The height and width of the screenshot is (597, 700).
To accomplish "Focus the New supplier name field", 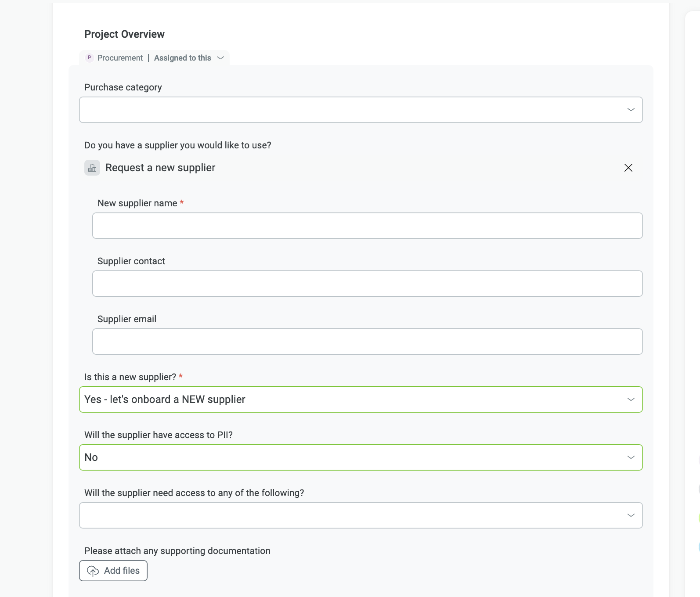I will 367,226.
